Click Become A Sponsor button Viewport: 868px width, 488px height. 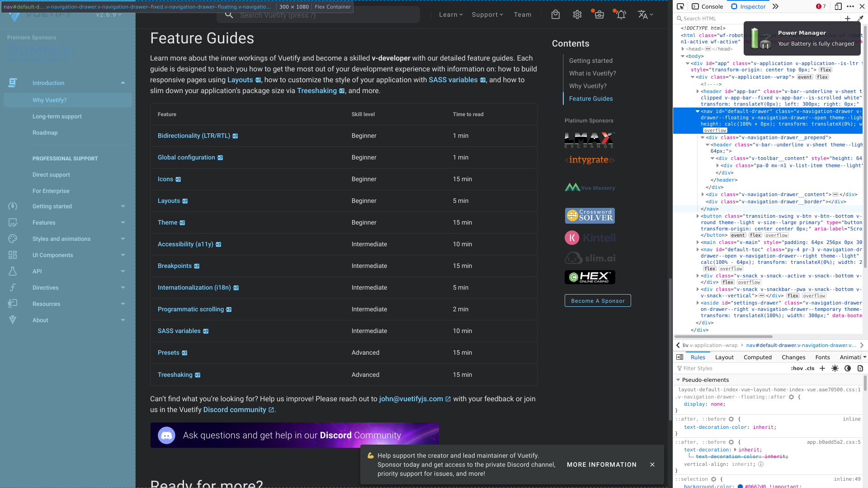[x=597, y=301]
